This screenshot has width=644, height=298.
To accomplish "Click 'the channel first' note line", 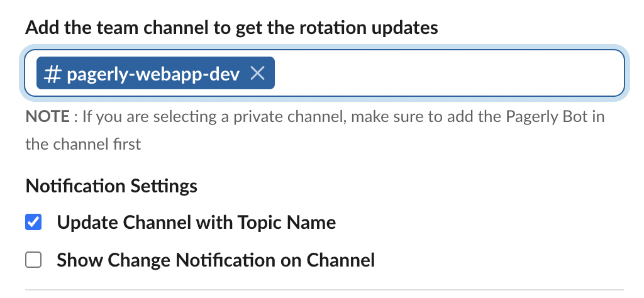I will pyautogui.click(x=83, y=144).
